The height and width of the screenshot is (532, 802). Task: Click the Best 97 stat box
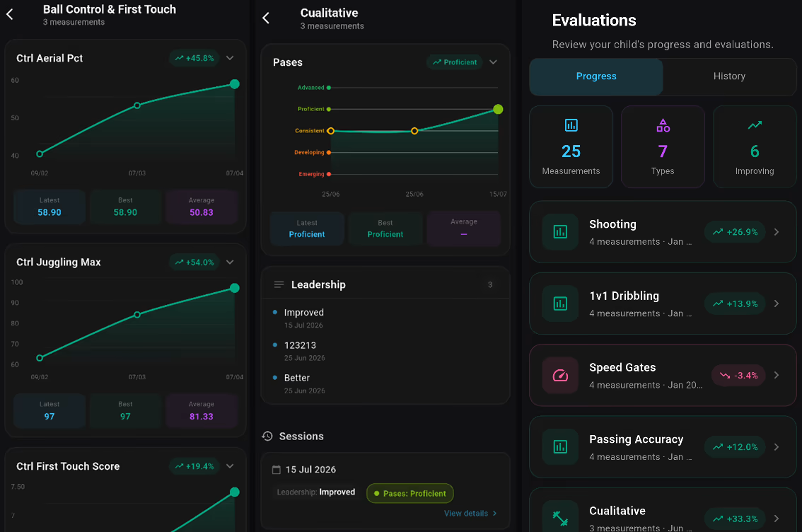[125, 411]
